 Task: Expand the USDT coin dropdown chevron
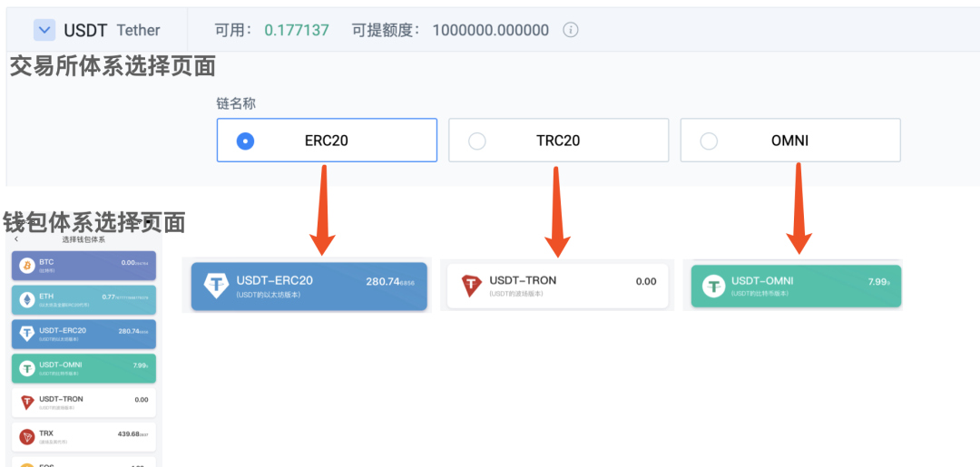[44, 29]
